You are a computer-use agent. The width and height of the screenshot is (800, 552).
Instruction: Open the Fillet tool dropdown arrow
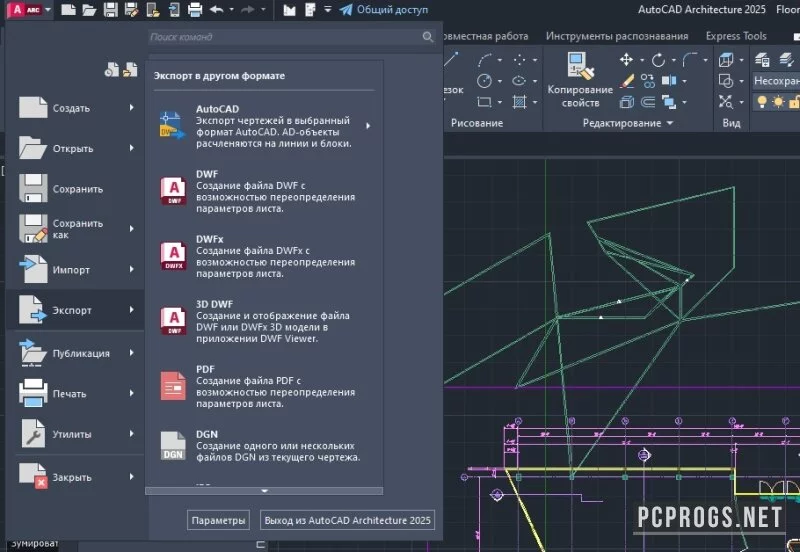(x=705, y=60)
